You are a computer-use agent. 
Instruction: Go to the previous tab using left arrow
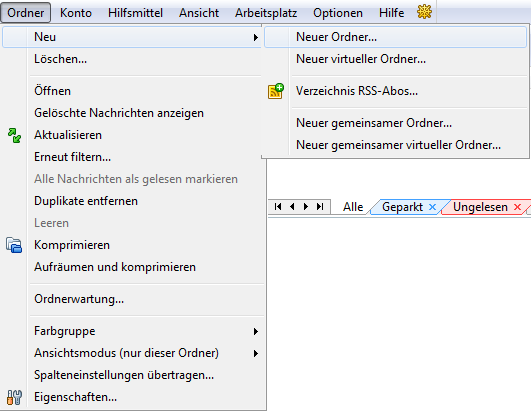(x=292, y=207)
